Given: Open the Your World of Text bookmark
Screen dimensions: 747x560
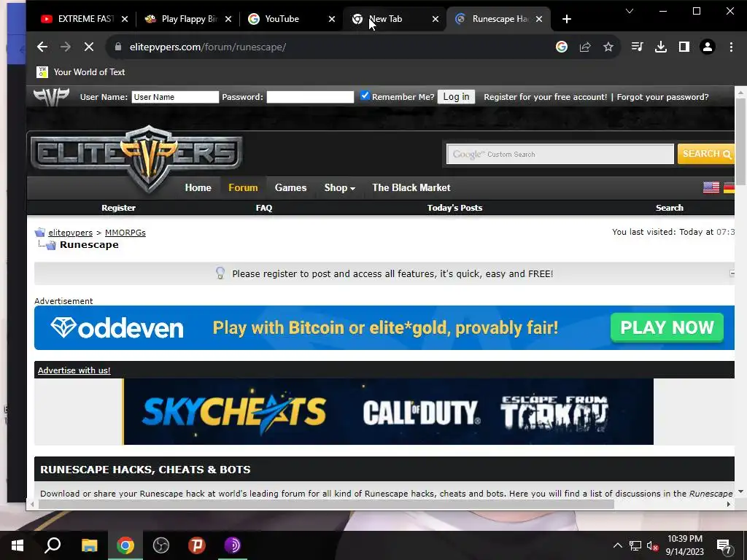Looking at the screenshot, I should click(81, 72).
